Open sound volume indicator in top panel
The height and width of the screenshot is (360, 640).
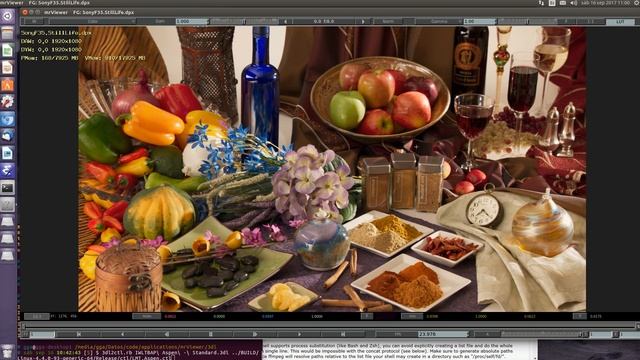pyautogui.click(x=573, y=3)
